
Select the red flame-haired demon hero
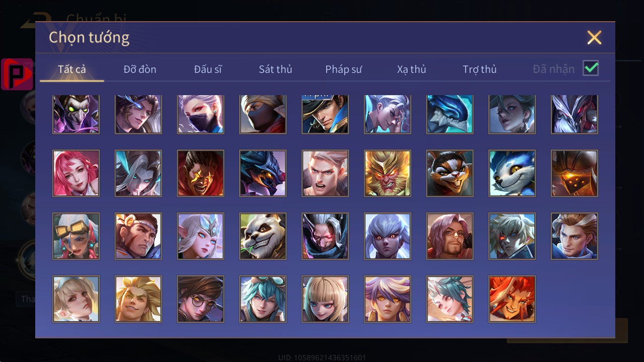512,299
